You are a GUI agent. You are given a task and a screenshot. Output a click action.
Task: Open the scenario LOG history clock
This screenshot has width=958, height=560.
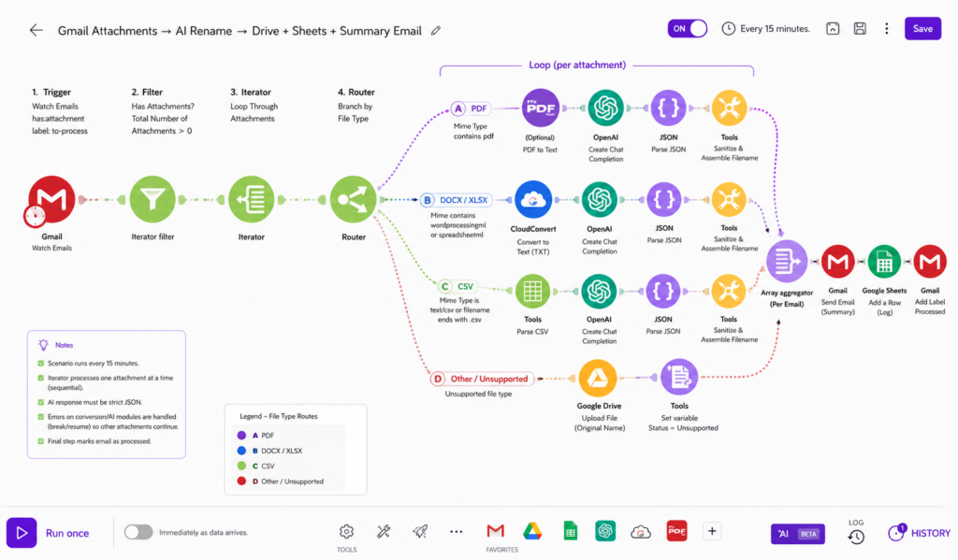tap(856, 537)
